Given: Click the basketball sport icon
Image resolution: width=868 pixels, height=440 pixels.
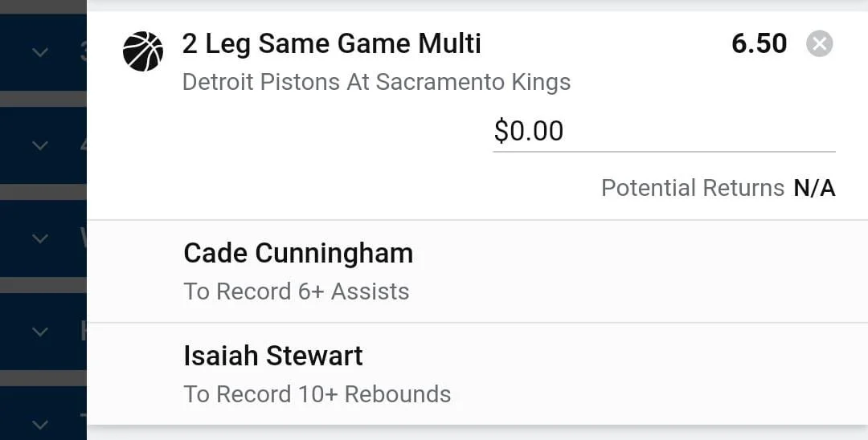Looking at the screenshot, I should click(x=143, y=51).
